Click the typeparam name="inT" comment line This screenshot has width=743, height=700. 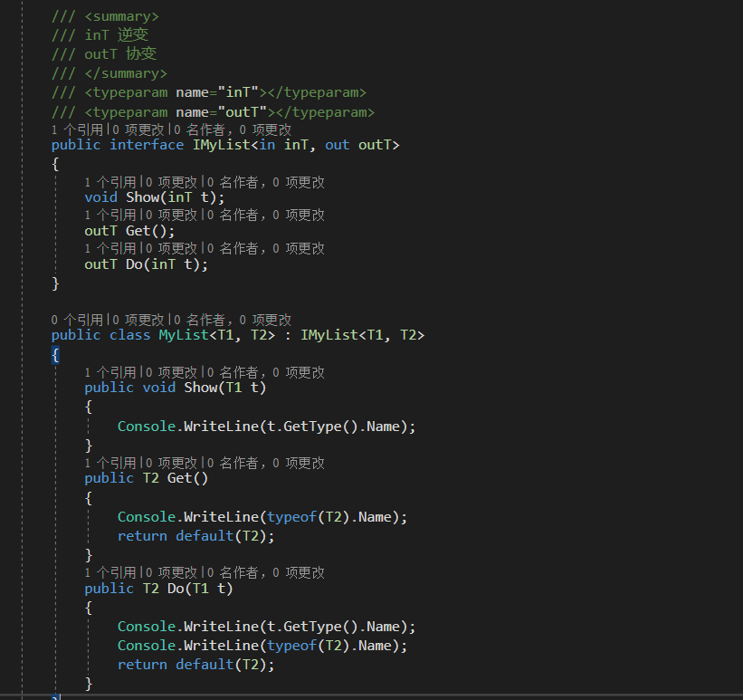click(x=209, y=92)
